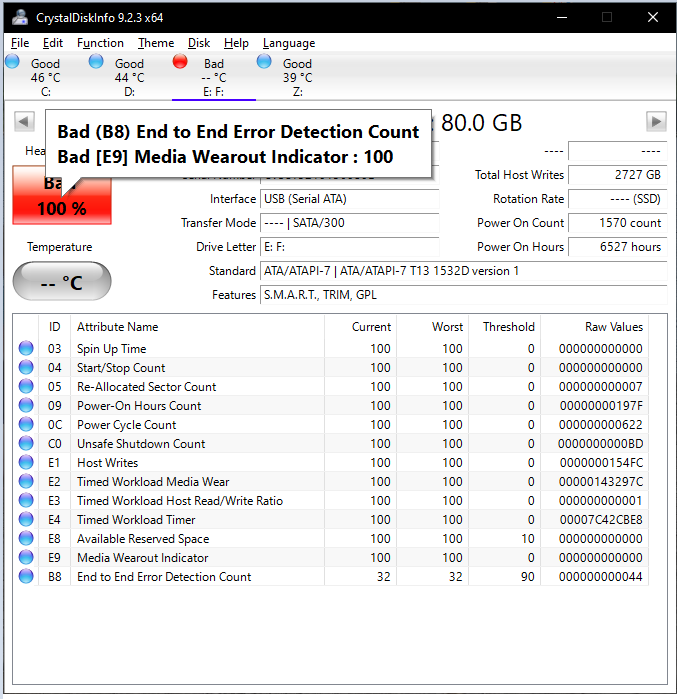Image resolution: width=677 pixels, height=699 pixels.
Task: Click the Features field S.M.A.R.T., TRIM, GPL
Action: [464, 295]
